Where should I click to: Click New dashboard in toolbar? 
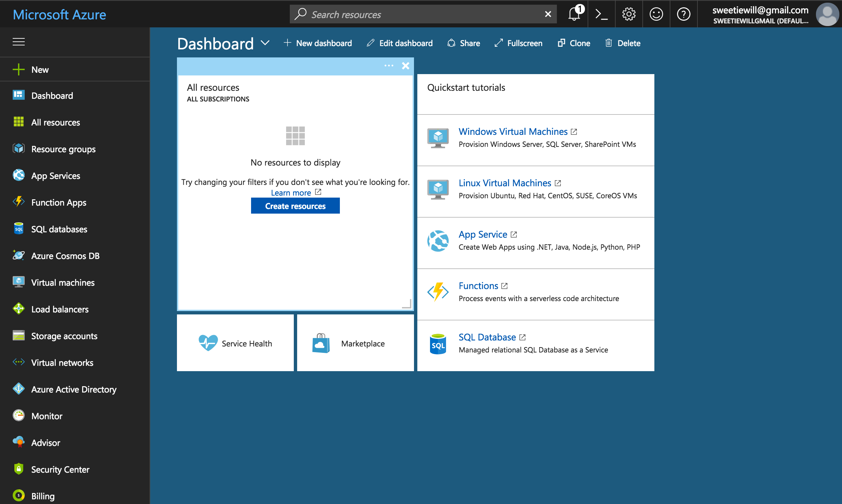[x=318, y=43]
